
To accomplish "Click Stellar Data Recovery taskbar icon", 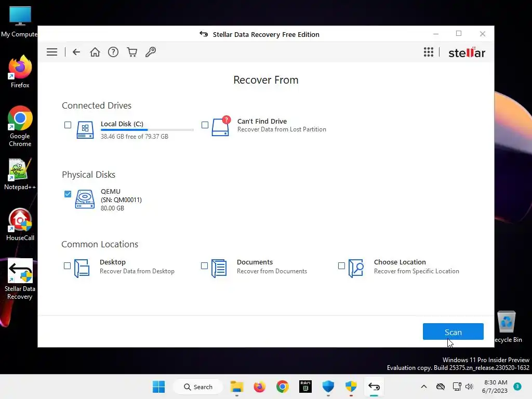I will pos(374,387).
